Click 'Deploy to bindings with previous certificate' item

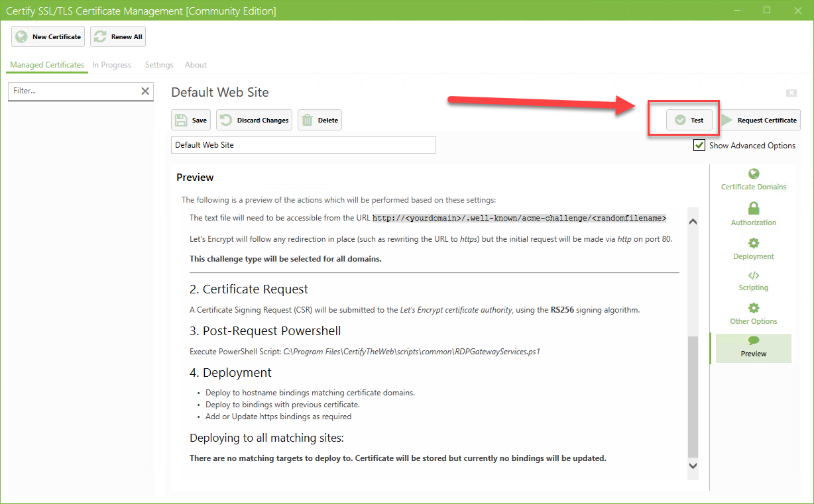[x=282, y=405]
